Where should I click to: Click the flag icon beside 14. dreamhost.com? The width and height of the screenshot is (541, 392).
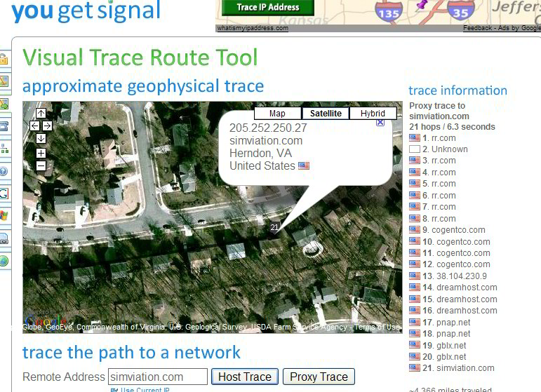tap(415, 288)
